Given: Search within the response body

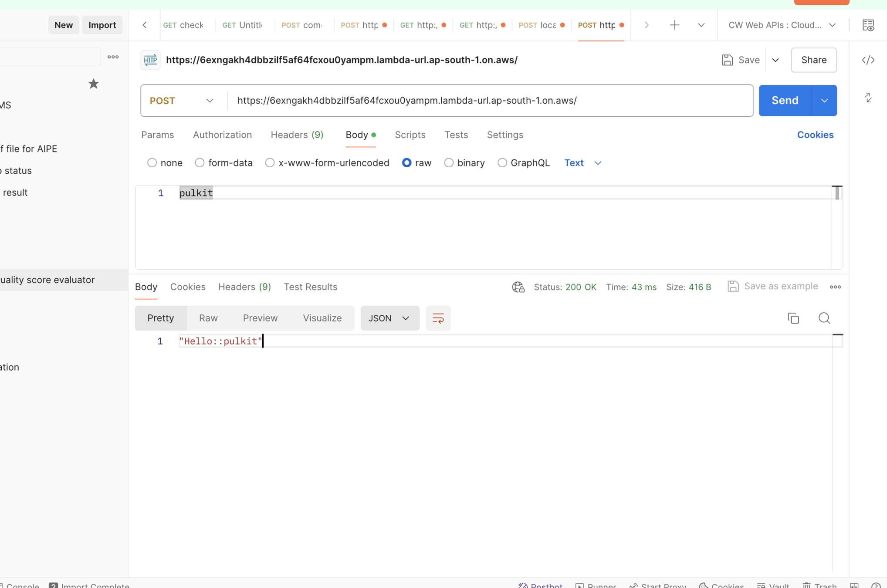Looking at the screenshot, I should tap(824, 318).
